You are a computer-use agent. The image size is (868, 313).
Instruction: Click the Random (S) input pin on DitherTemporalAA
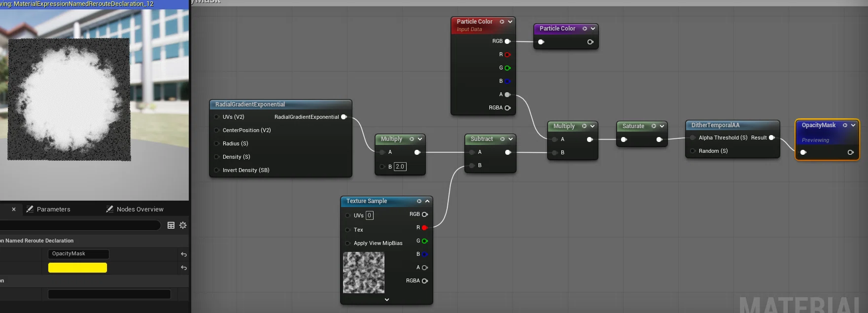[693, 151]
